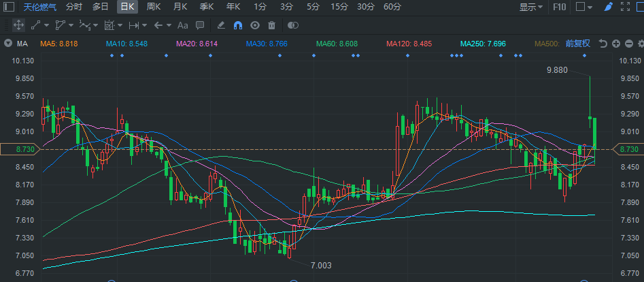Open the window layout square dropdown

pyautogui.click(x=584, y=7)
